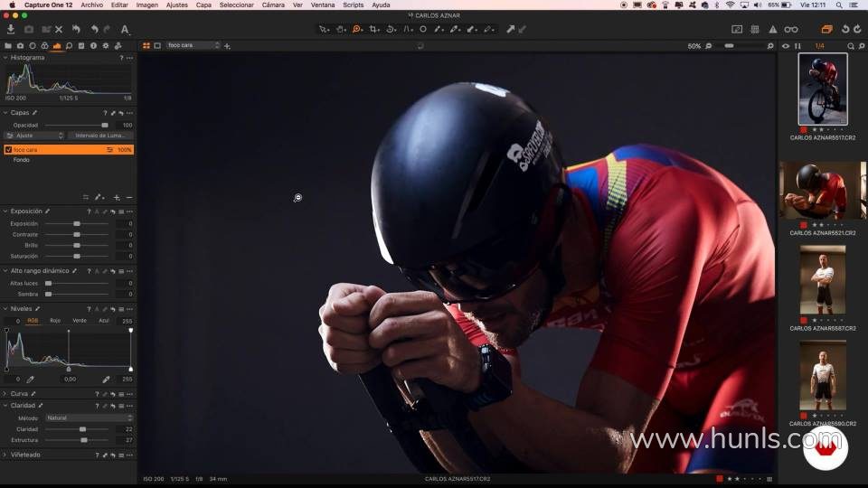
Task: Click the remove layer minus in Capas
Action: (129, 198)
